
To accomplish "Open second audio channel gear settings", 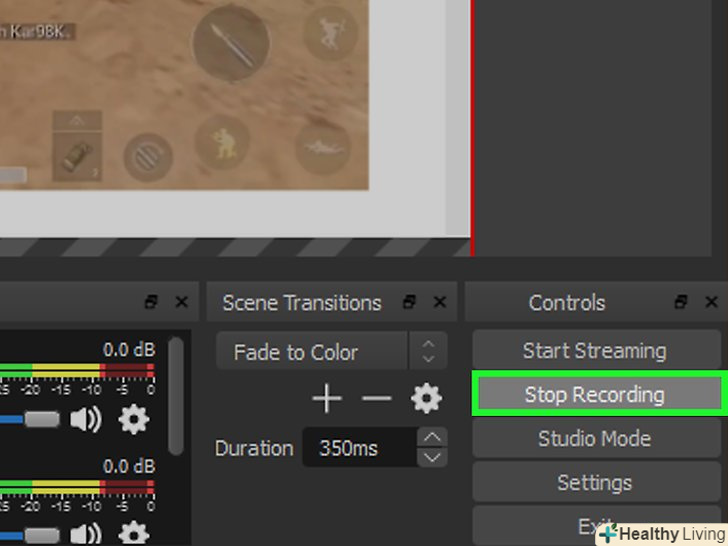I will [134, 533].
